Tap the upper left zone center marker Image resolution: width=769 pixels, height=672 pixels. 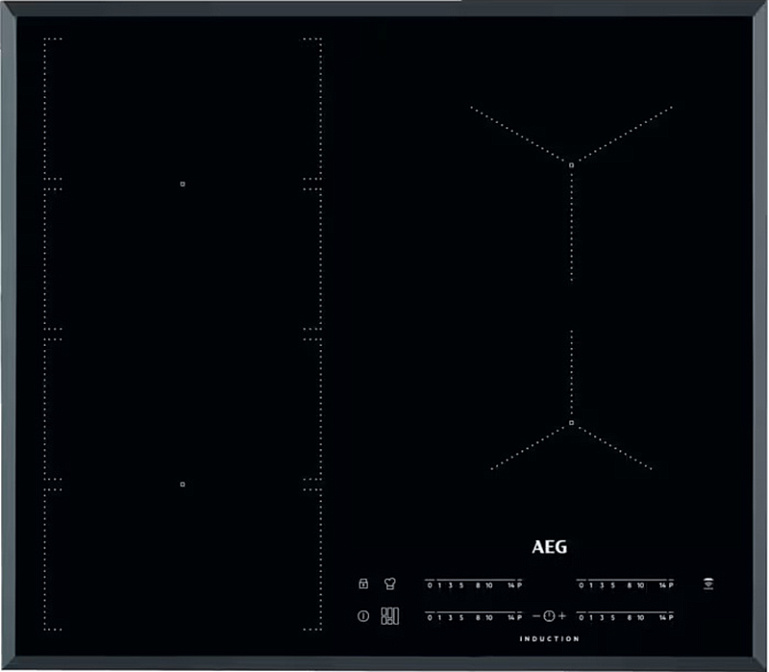(x=182, y=184)
